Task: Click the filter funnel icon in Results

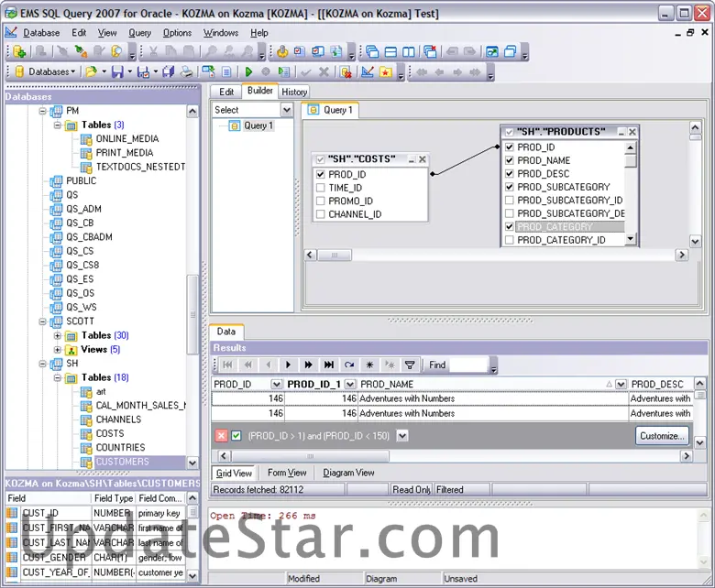Action: point(410,365)
